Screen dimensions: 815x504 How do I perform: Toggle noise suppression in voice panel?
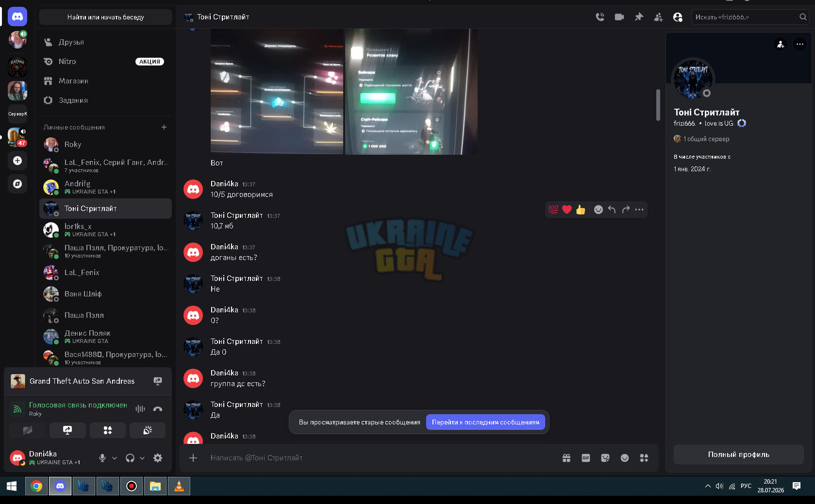(140, 409)
